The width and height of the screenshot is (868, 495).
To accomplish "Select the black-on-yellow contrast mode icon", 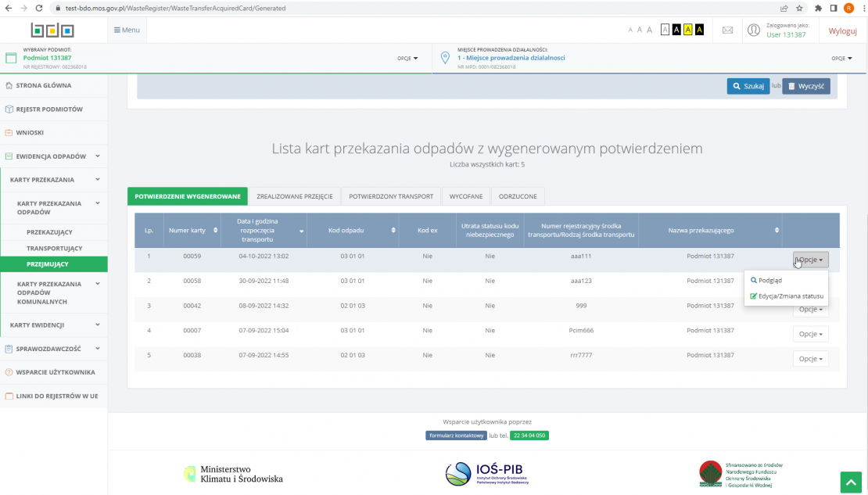I will point(687,30).
